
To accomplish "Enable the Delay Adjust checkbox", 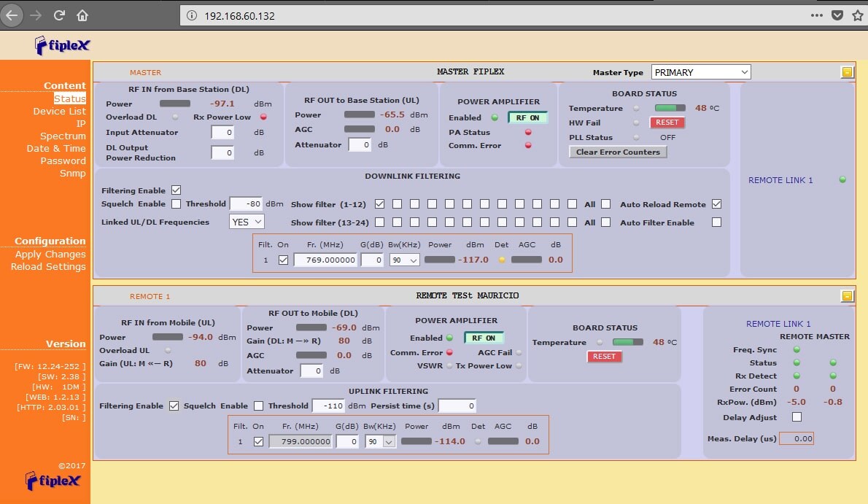I will [x=797, y=417].
